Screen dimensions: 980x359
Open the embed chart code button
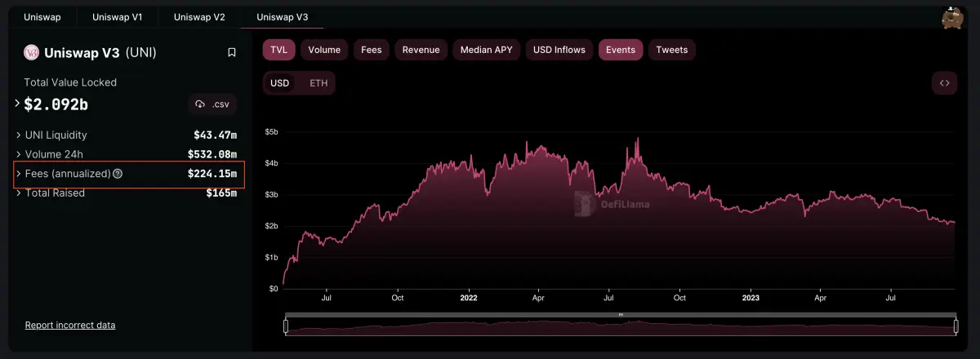pos(944,83)
